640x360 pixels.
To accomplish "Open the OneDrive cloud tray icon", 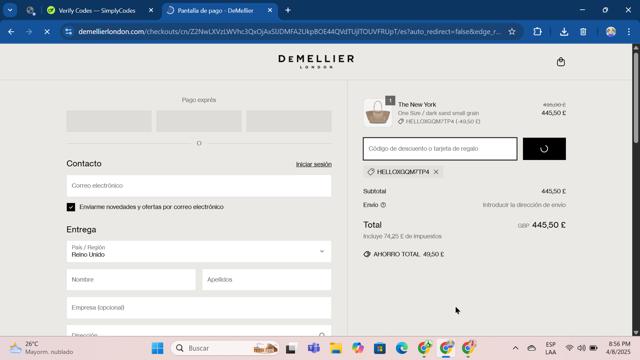I will click(531, 348).
